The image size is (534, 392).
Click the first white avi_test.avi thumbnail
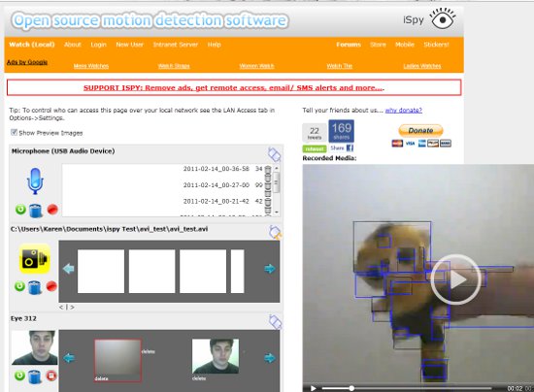point(101,272)
